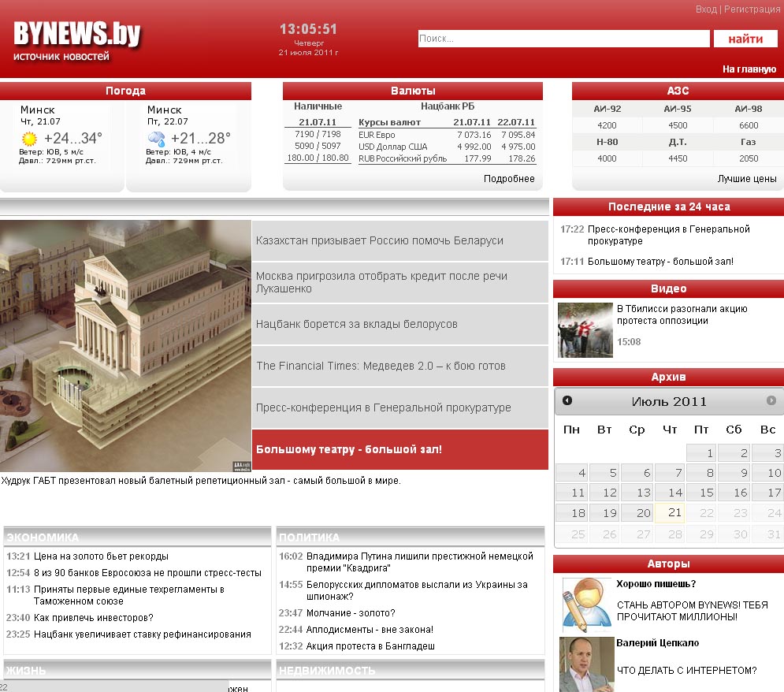Image resolution: width=784 pixels, height=692 pixels.
Task: Go to previous month in archive calendar
Action: coord(567,400)
